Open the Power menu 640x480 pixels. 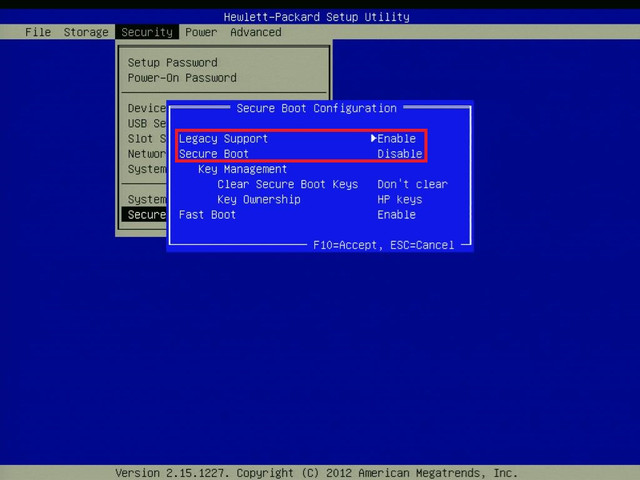coord(201,32)
